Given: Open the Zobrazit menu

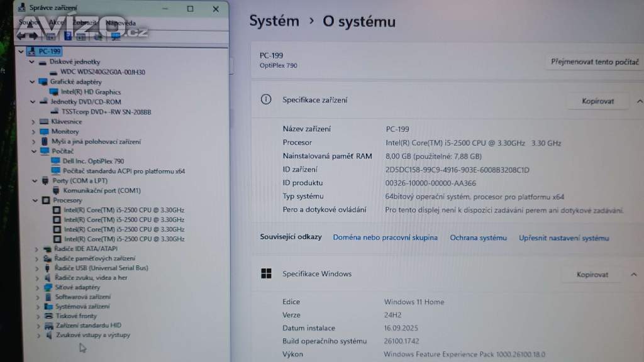Looking at the screenshot, I should pyautogui.click(x=85, y=23).
